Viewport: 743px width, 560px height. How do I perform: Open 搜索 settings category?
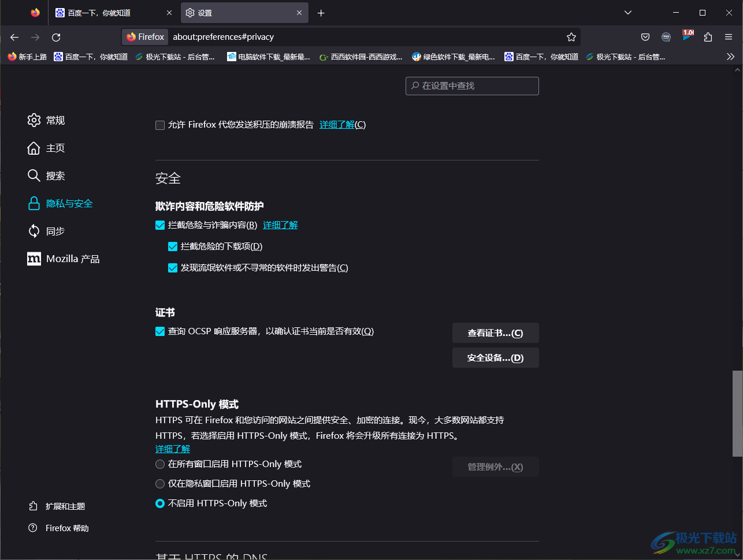click(46, 176)
